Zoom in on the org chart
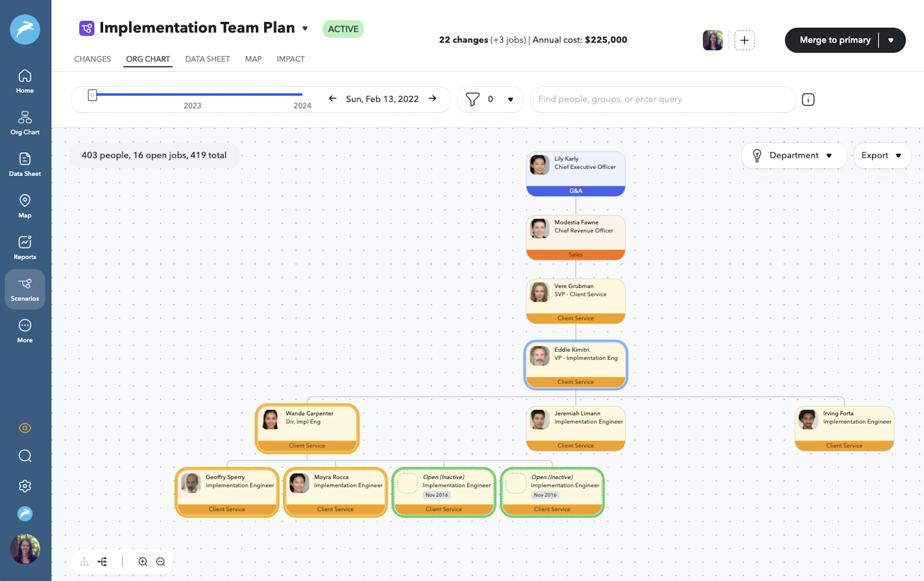 [x=143, y=561]
